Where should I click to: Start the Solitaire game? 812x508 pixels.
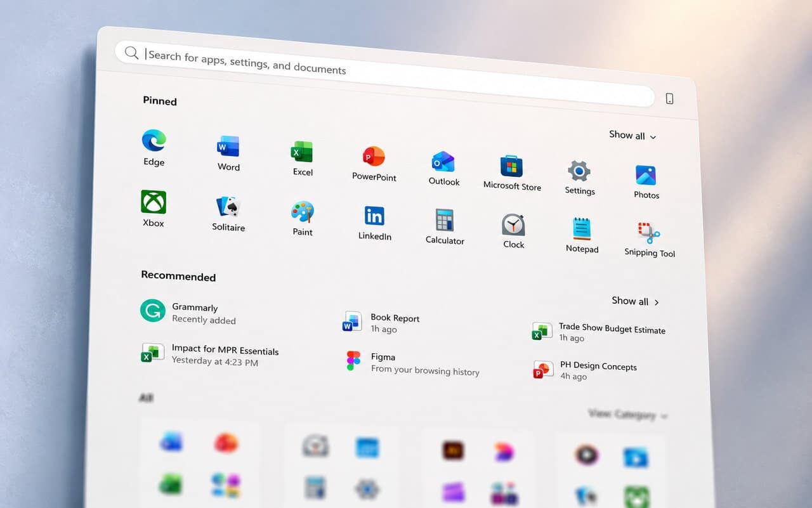[228, 207]
